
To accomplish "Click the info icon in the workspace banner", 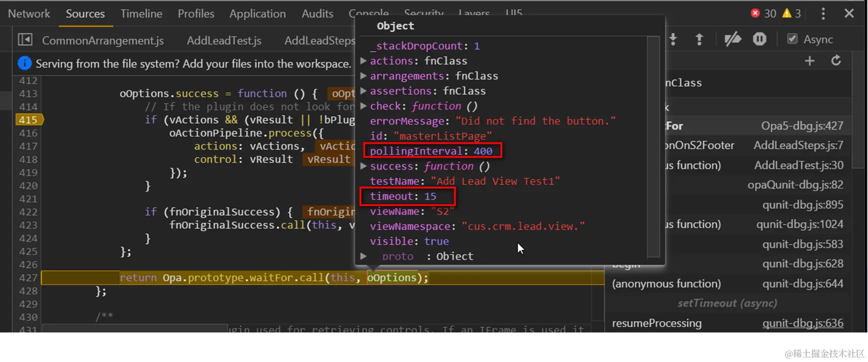I will tap(25, 63).
